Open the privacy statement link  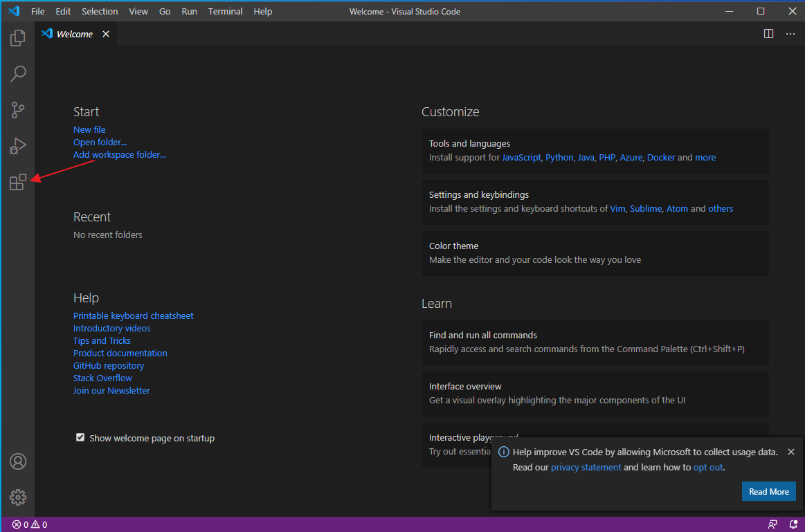click(586, 468)
